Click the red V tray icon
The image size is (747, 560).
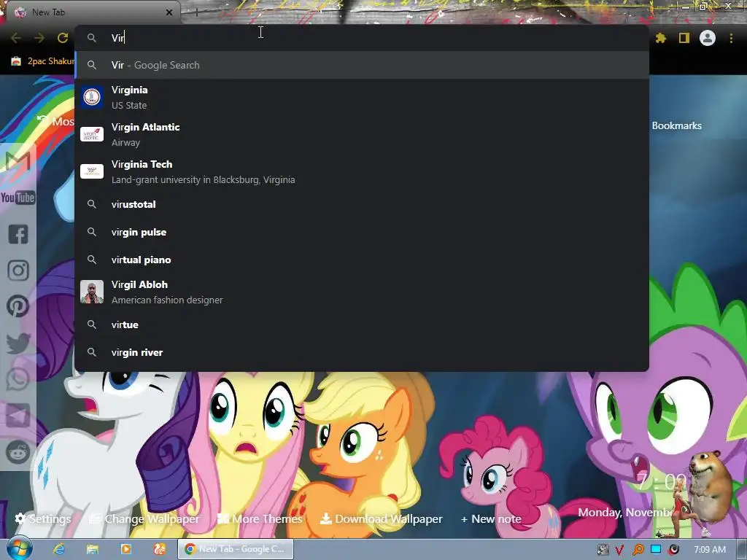tap(619, 550)
